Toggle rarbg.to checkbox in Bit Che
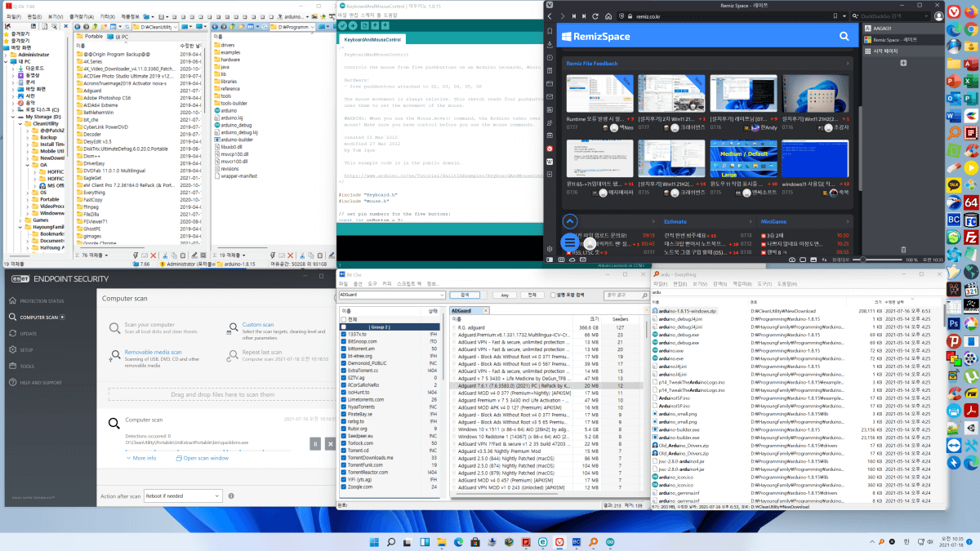980x551 pixels. pos(344,421)
